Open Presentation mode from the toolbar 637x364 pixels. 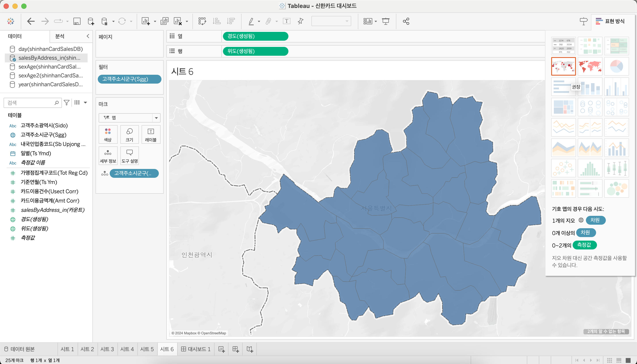[x=386, y=21]
